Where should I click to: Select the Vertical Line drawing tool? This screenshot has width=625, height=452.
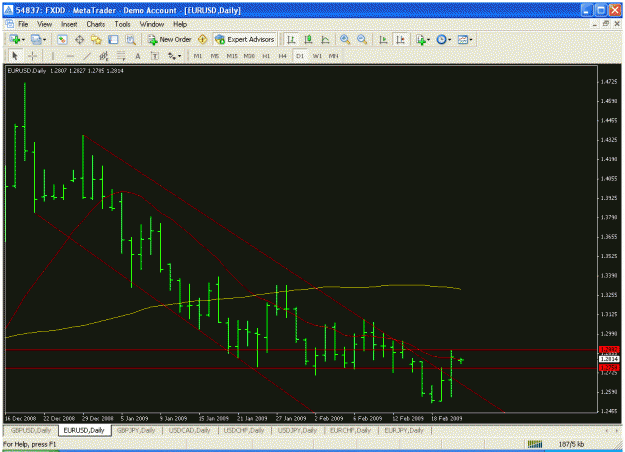click(53, 56)
